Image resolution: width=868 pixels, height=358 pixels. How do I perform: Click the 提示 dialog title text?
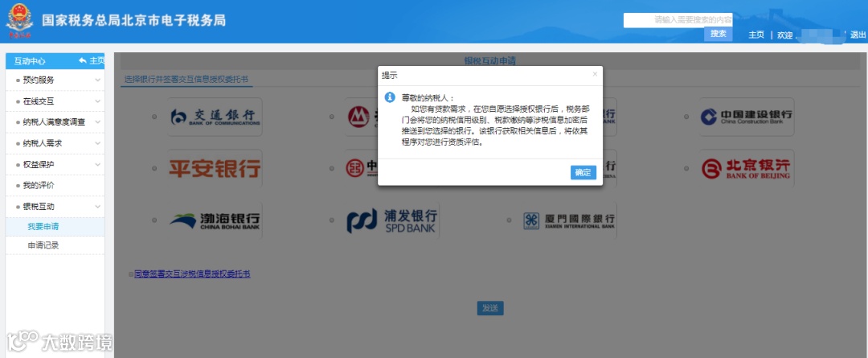(x=390, y=75)
